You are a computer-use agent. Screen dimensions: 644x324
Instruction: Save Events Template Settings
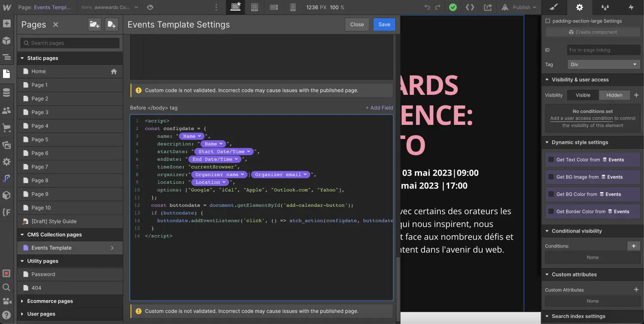[384, 24]
